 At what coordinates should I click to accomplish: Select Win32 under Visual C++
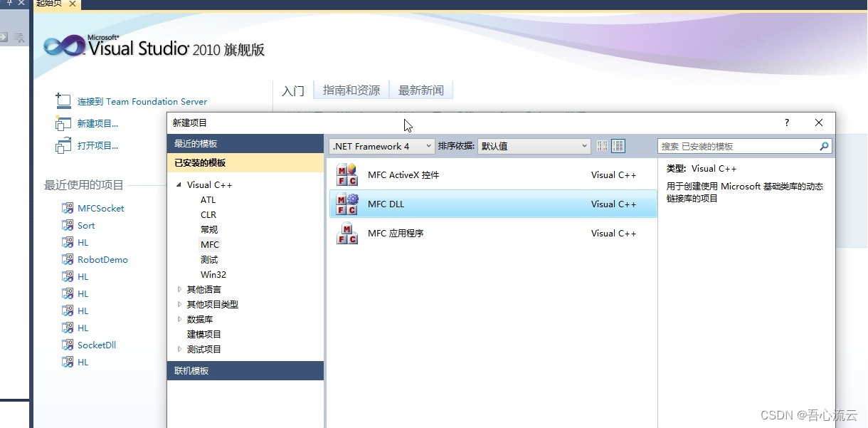click(213, 275)
